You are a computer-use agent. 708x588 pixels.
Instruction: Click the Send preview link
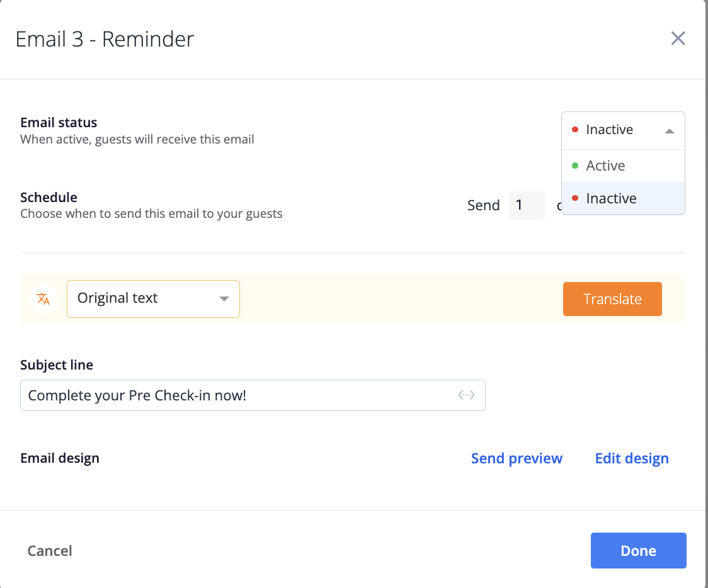point(517,458)
